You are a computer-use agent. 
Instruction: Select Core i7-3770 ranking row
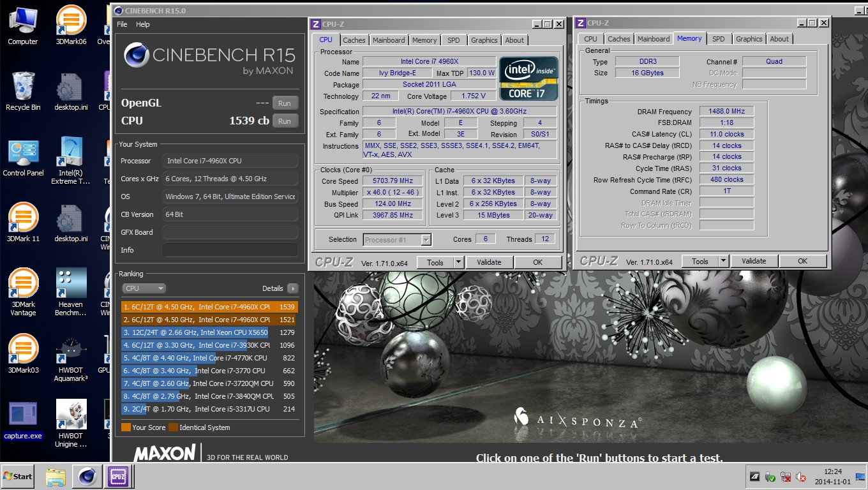tap(209, 371)
